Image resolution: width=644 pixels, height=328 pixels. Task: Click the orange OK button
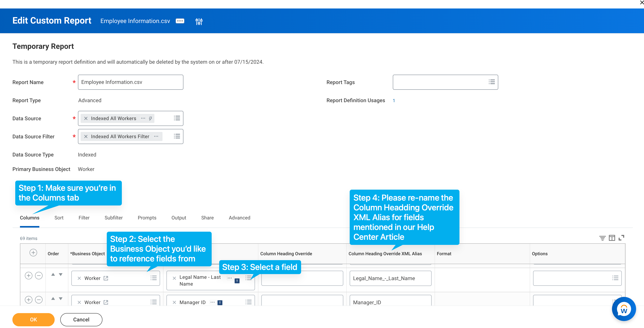pos(33,320)
